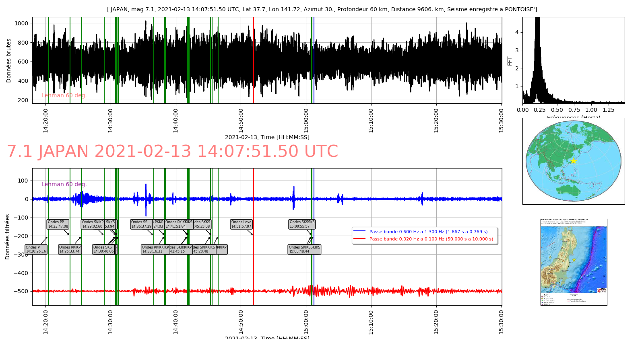Click the Ondes SKSSKS 15:00:55.57 label
644x339 pixels.
pyautogui.click(x=302, y=224)
